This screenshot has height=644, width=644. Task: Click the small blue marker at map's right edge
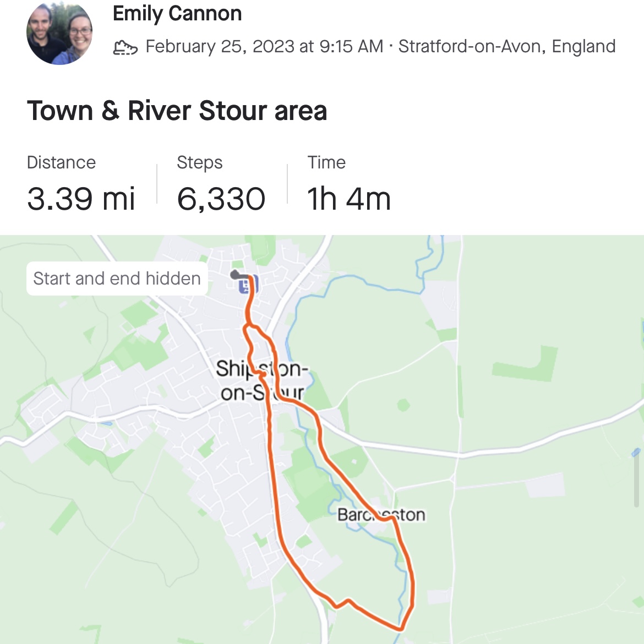click(x=637, y=452)
